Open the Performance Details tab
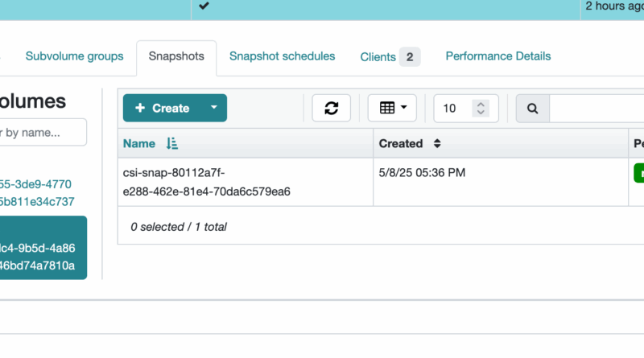The height and width of the screenshot is (358, 644). [498, 56]
